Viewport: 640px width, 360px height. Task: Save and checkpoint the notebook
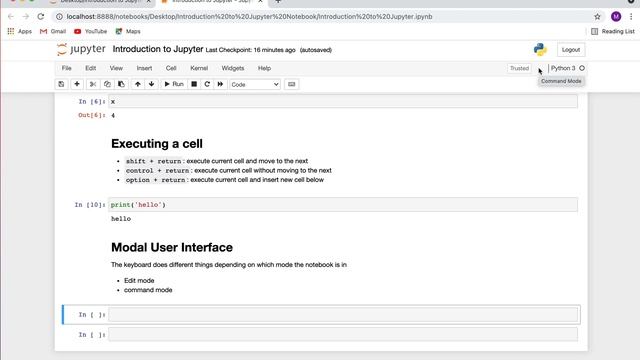tap(61, 84)
